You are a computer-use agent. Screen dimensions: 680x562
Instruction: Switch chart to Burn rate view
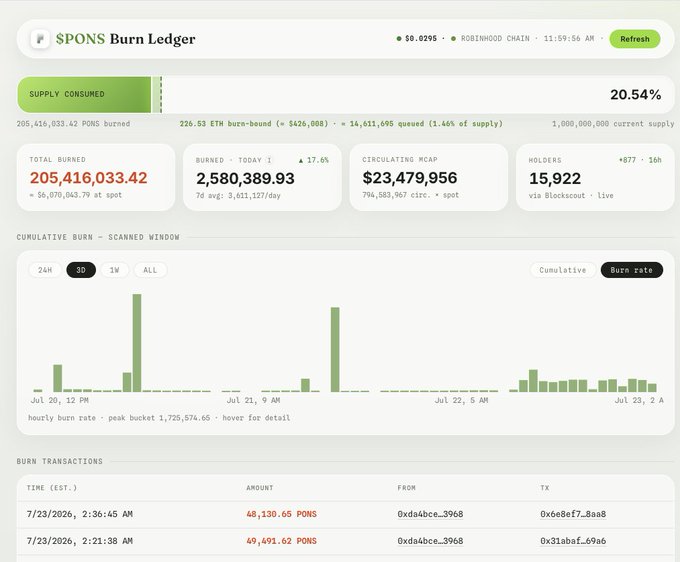tap(631, 270)
